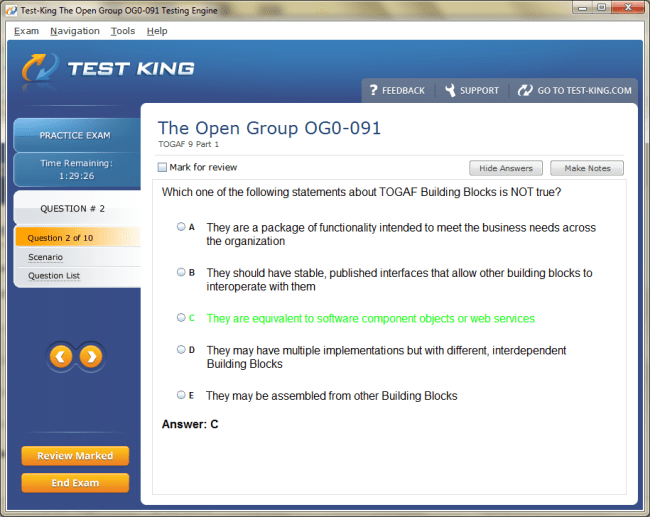Open the Tools menu
This screenshot has height=517, width=650.
[x=123, y=31]
